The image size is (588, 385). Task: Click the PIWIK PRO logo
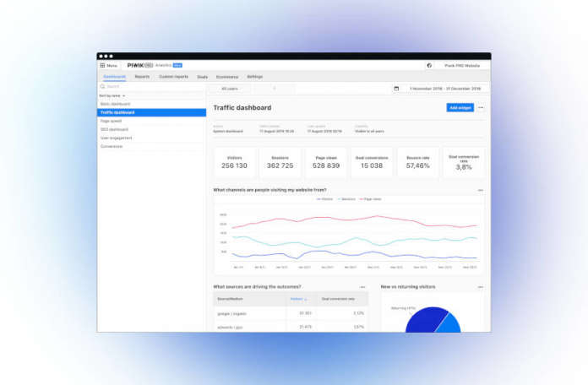138,65
